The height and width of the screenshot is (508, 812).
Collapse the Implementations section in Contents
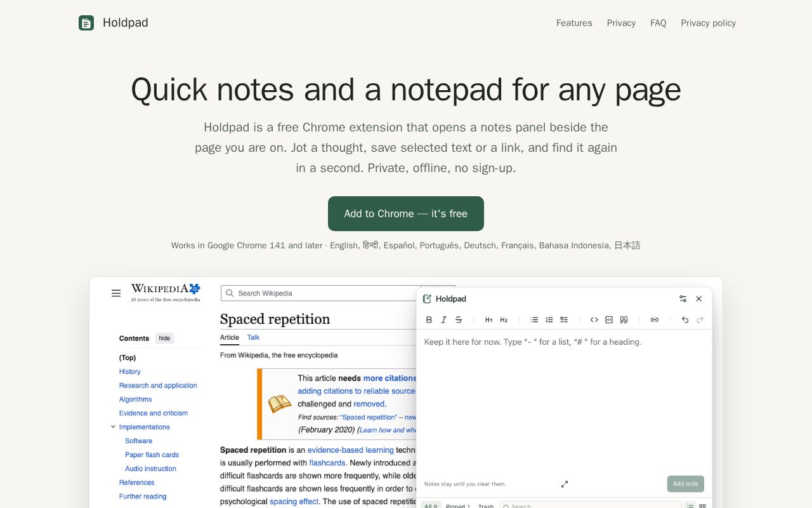click(114, 427)
